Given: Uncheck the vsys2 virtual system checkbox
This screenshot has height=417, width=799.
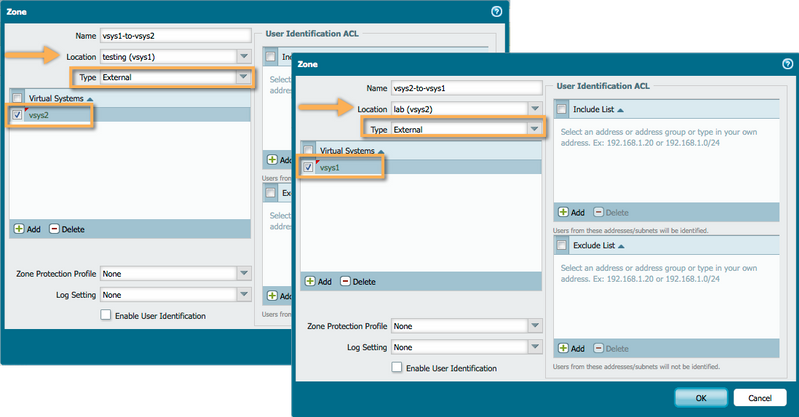Looking at the screenshot, I should point(19,116).
